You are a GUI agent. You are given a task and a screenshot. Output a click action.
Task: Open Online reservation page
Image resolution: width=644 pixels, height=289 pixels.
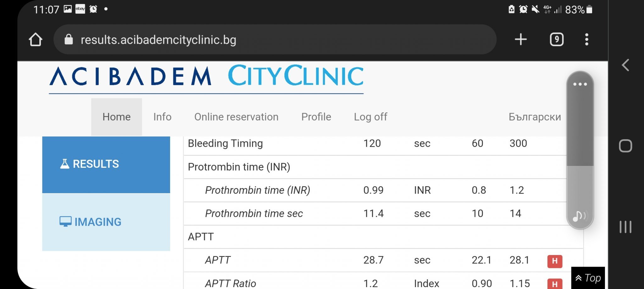[x=236, y=117]
